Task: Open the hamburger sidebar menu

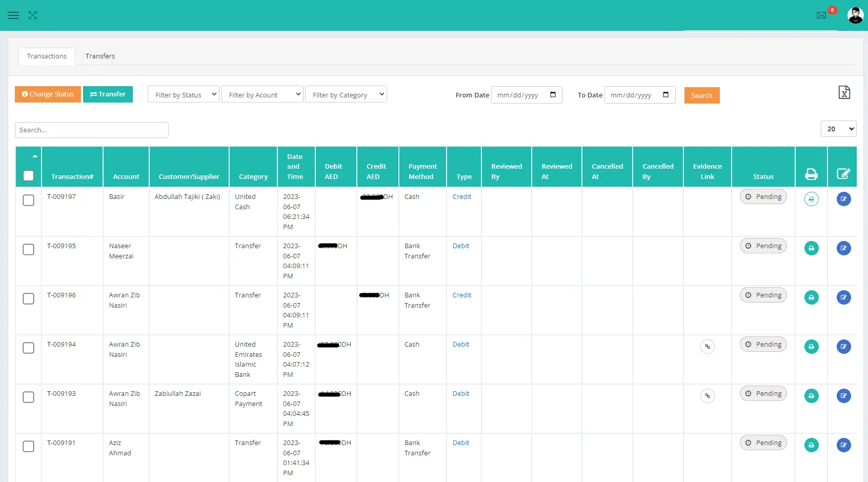Action: (x=13, y=15)
